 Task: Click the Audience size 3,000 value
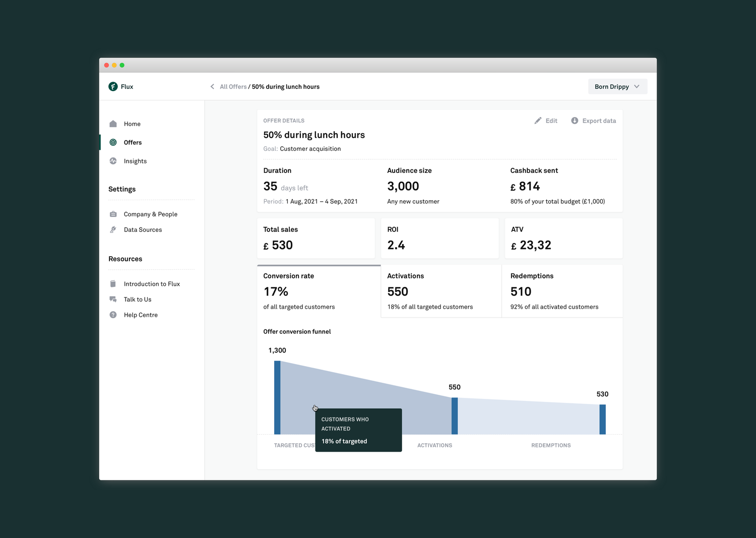coord(403,187)
